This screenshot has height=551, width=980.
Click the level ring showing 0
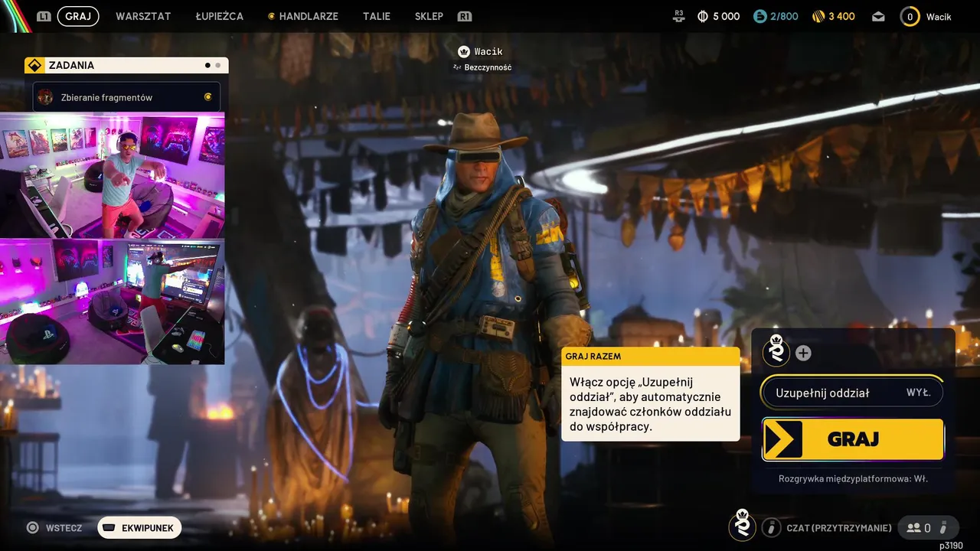[x=910, y=16]
